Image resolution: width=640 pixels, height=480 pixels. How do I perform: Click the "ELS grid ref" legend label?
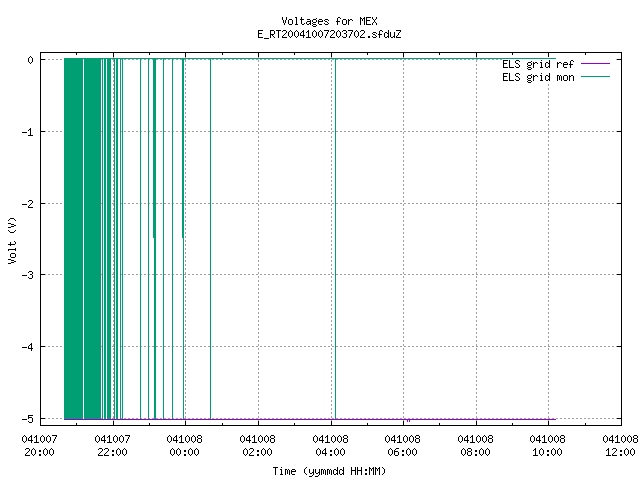pyautogui.click(x=538, y=64)
